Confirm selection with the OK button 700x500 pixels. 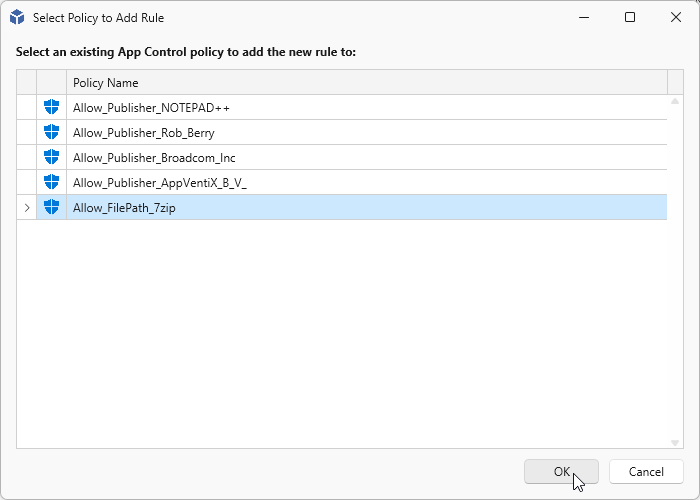[561, 472]
